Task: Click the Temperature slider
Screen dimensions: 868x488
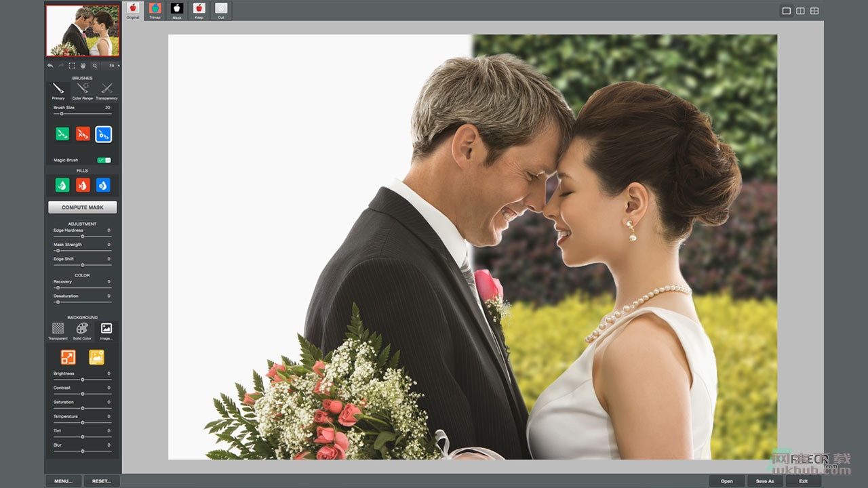Action: (x=82, y=422)
